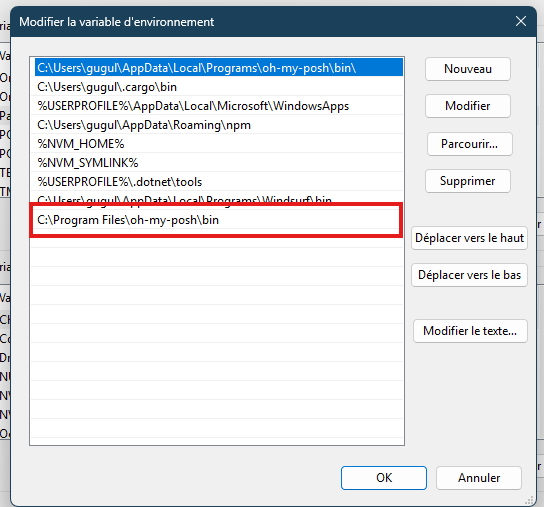Close the environment variable dialog

521,22
